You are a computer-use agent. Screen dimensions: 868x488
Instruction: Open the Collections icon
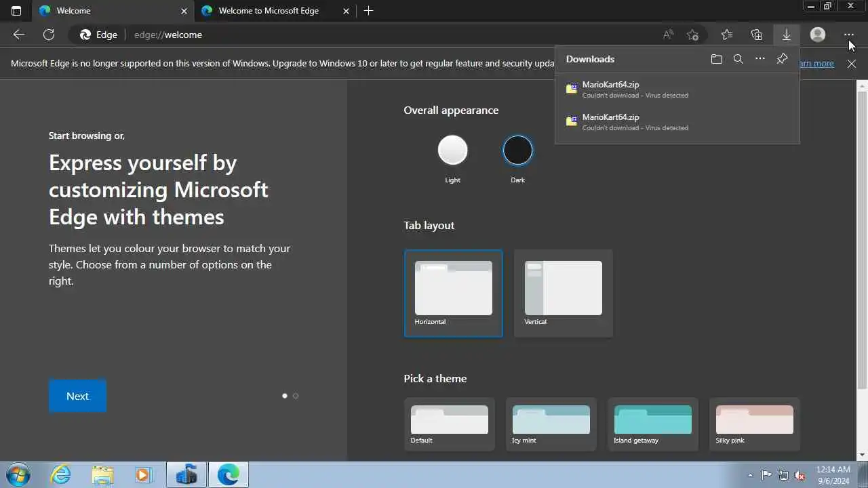[x=757, y=35]
